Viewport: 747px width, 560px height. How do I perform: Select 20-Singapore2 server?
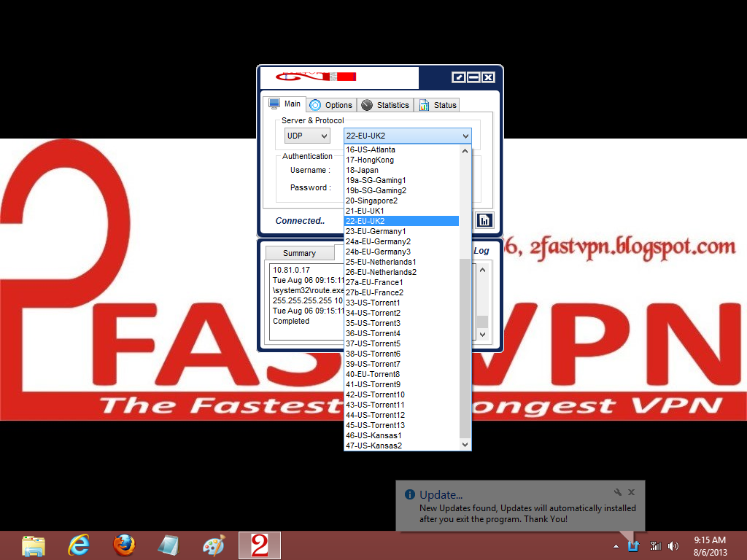[401, 201]
